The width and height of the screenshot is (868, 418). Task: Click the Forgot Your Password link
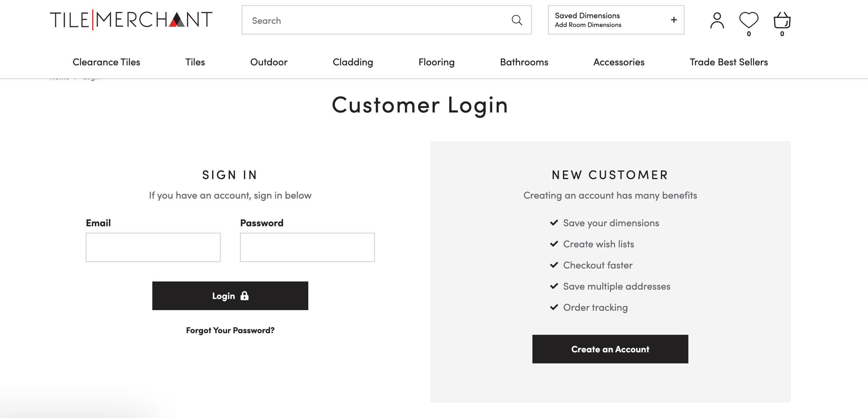point(230,330)
